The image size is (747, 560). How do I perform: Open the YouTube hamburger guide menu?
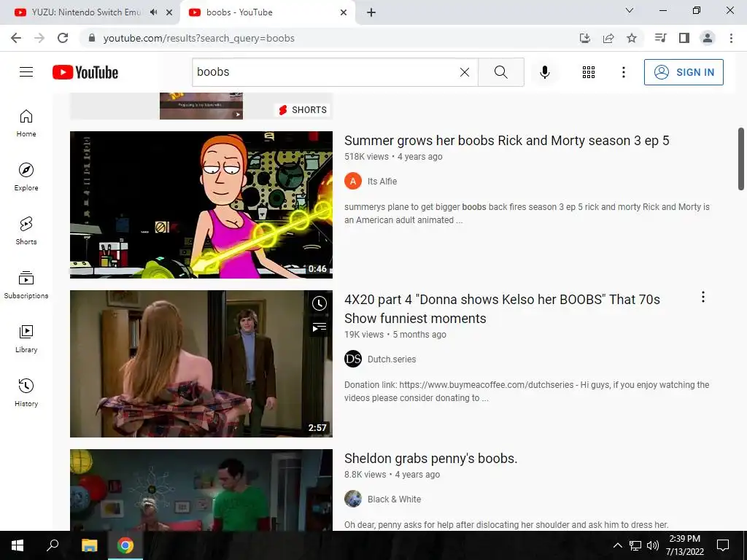26,72
